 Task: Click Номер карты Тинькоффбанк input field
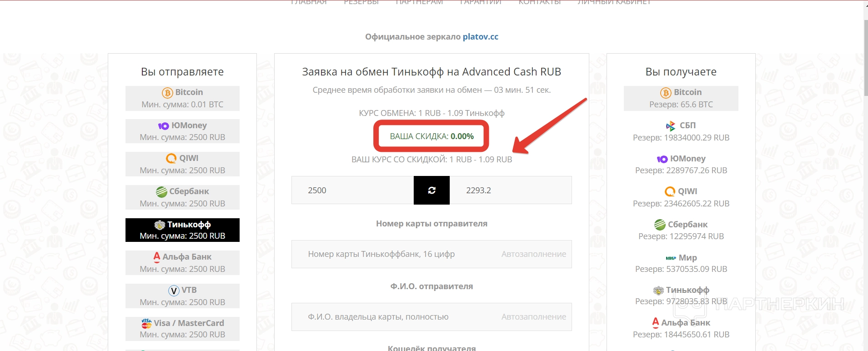tap(431, 254)
